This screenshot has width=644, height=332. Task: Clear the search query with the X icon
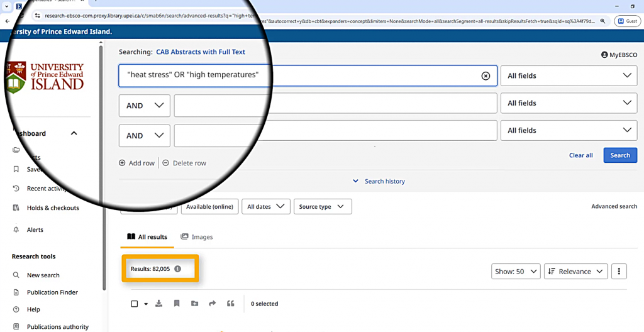pyautogui.click(x=486, y=75)
